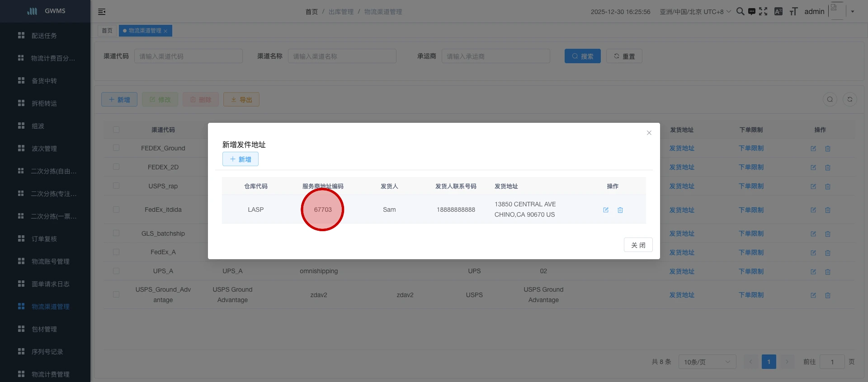This screenshot has height=382, width=868.
Task: Go to the previous pagination page arrow
Action: coord(751,362)
